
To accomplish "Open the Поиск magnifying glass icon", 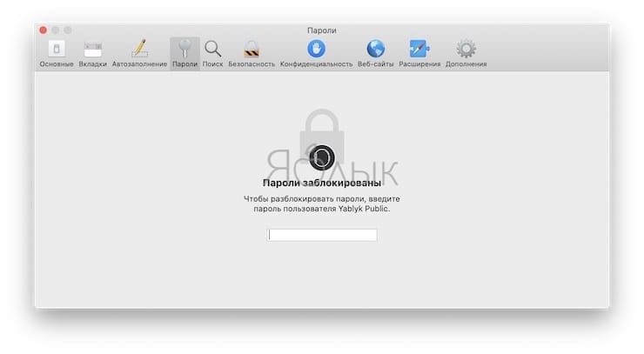I will coord(212,49).
